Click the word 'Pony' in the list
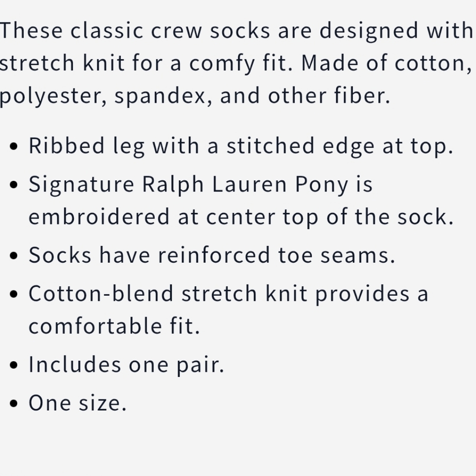 coord(321,185)
